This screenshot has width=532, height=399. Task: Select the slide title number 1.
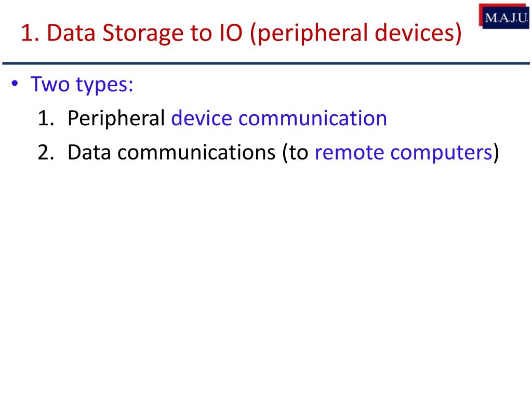tap(30, 33)
